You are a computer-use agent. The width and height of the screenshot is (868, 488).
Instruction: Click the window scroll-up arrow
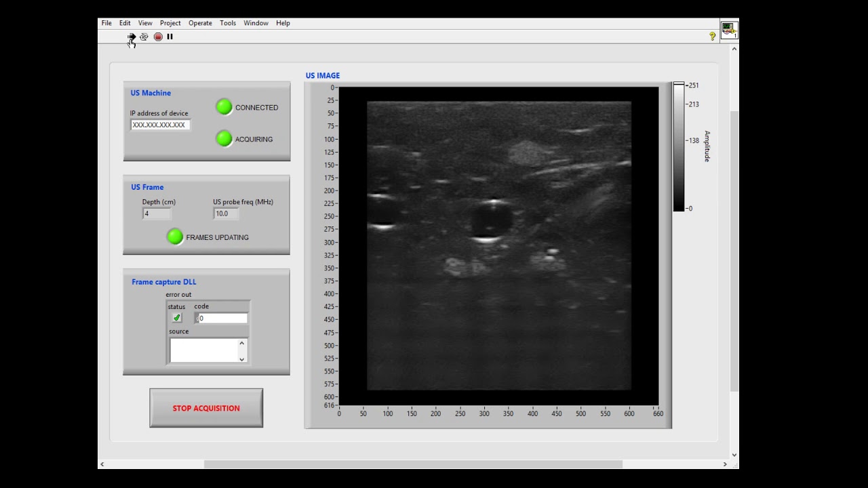point(734,49)
